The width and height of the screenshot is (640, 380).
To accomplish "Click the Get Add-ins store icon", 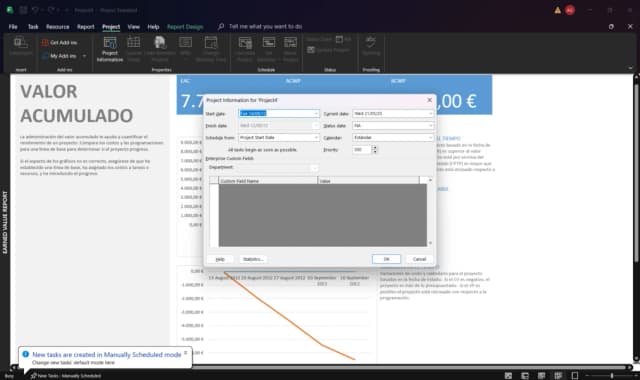I will click(45, 42).
